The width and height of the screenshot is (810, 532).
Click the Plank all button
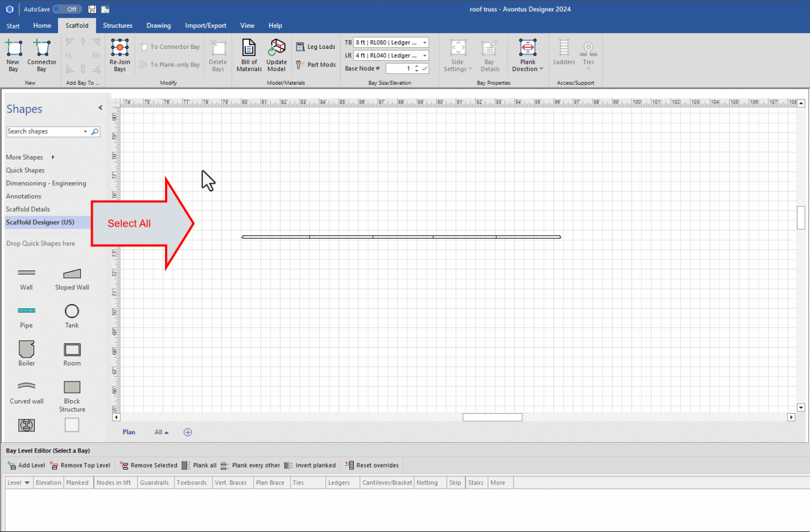pyautogui.click(x=199, y=465)
